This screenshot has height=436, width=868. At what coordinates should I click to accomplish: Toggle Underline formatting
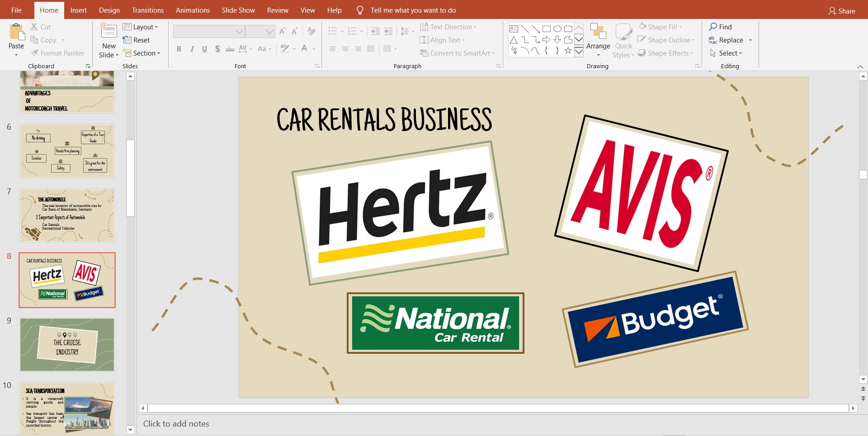pos(204,49)
